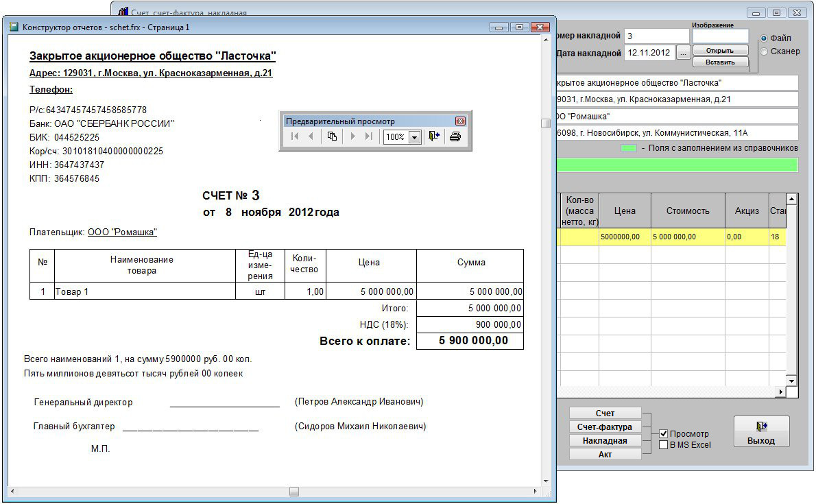Image resolution: width=816 pixels, height=504 pixels.
Task: Open the 100% zoom dropdown
Action: pos(414,137)
